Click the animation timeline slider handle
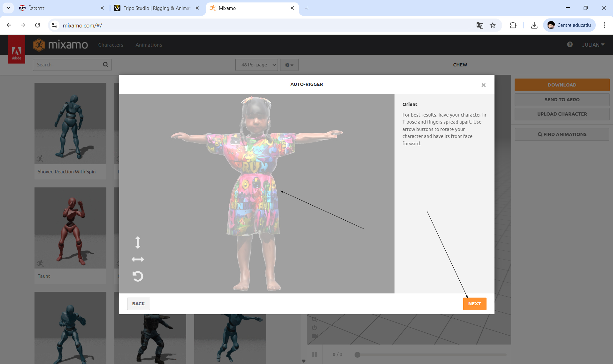 point(357,354)
